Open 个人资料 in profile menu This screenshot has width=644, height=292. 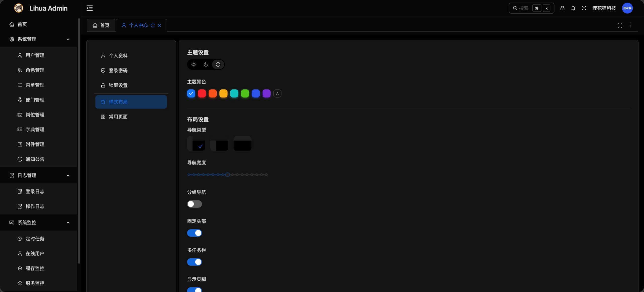pyautogui.click(x=131, y=56)
